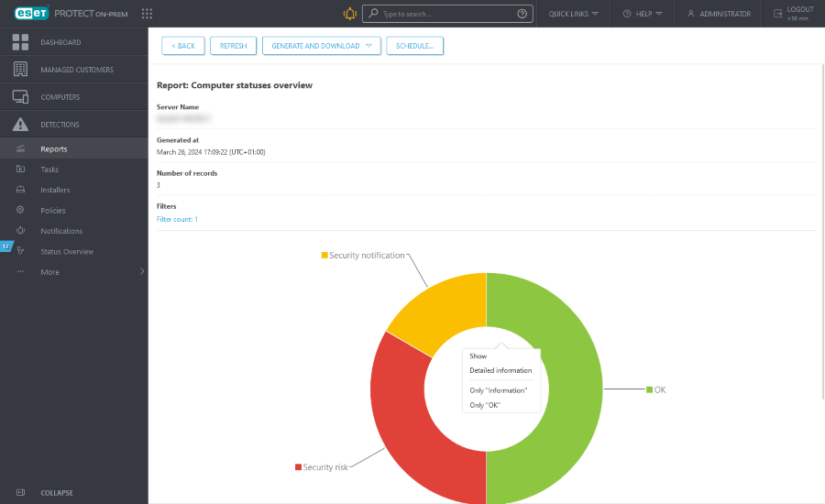Select 'Detailed information' in context menu

500,370
